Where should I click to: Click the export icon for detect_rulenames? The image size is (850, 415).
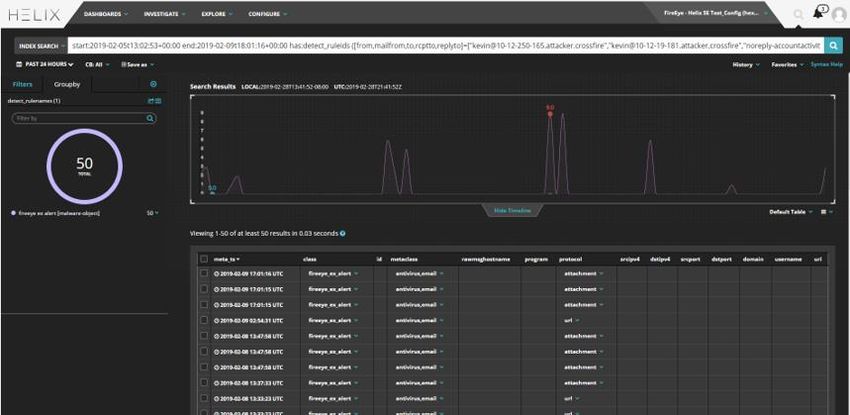(151, 101)
